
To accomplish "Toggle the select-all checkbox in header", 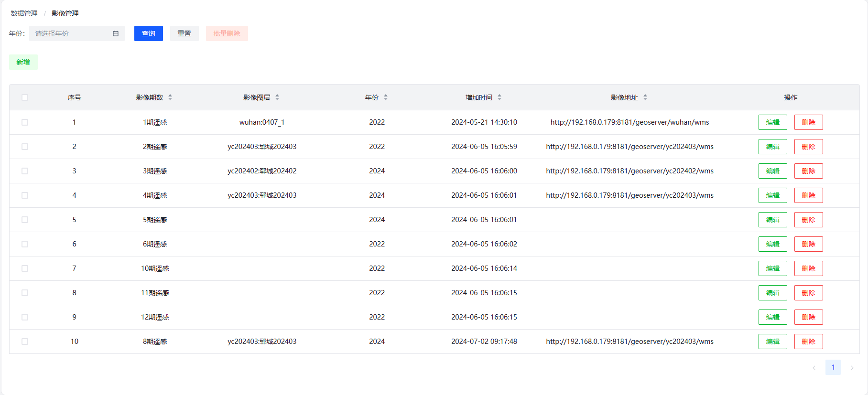I will 25,97.
